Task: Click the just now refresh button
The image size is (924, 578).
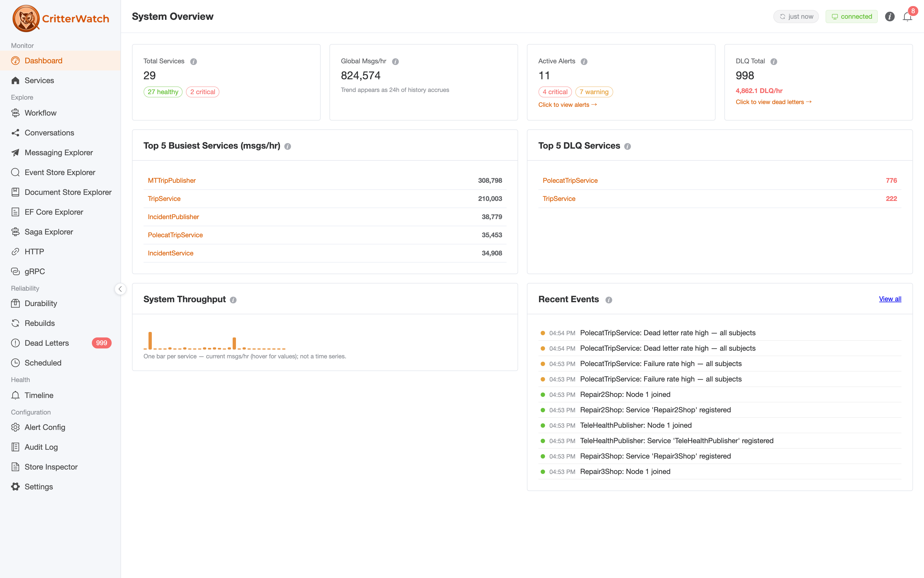Action: point(796,17)
